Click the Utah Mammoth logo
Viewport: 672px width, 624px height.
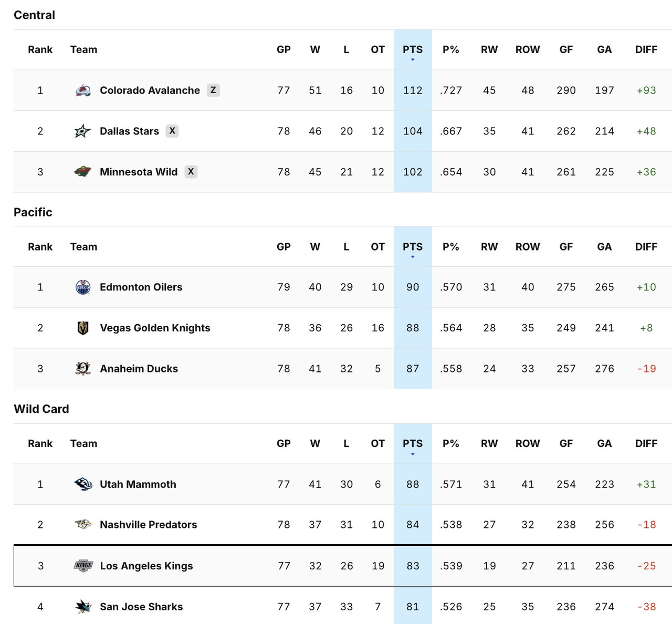click(84, 484)
